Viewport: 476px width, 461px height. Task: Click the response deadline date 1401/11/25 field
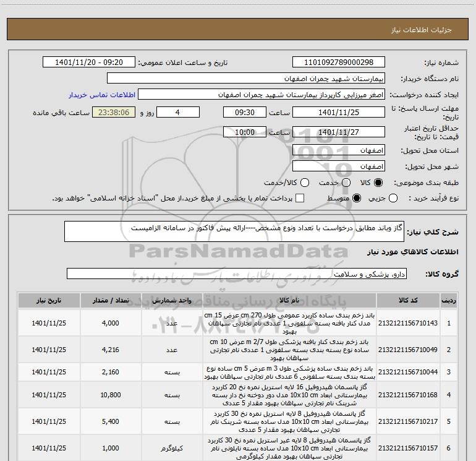tap(339, 112)
